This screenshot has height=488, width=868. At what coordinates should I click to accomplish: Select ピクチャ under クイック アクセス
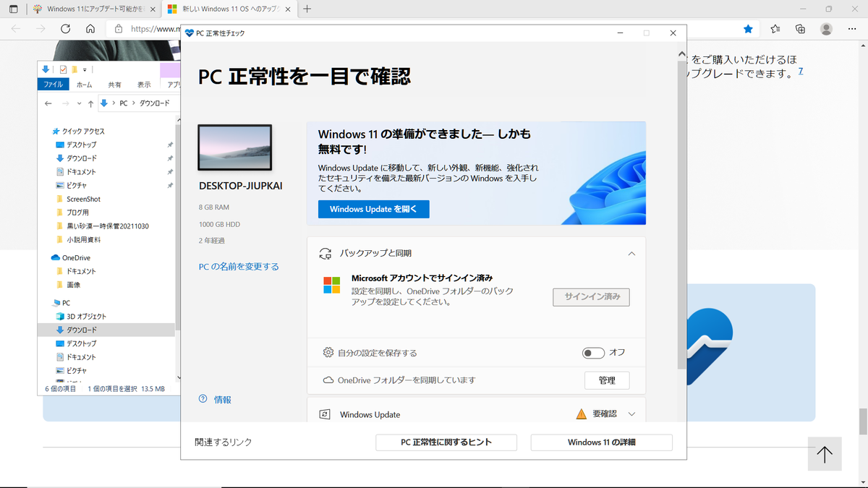[77, 185]
